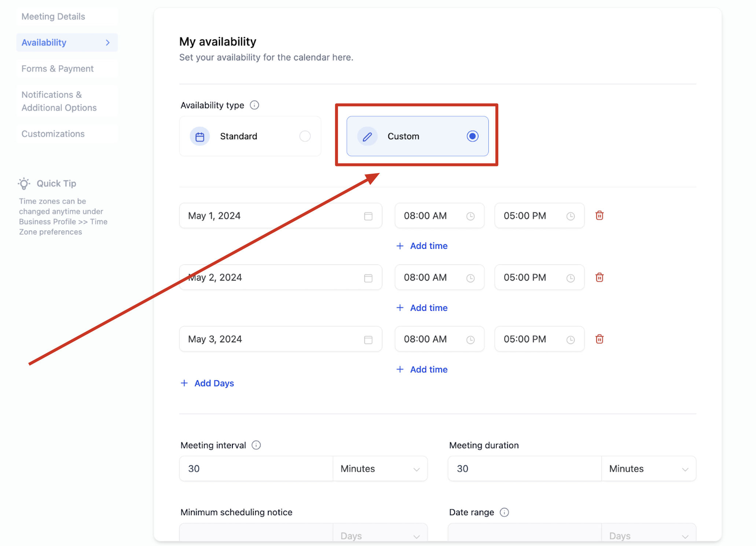Switch to the Customizations section
756x546 pixels.
tap(53, 134)
